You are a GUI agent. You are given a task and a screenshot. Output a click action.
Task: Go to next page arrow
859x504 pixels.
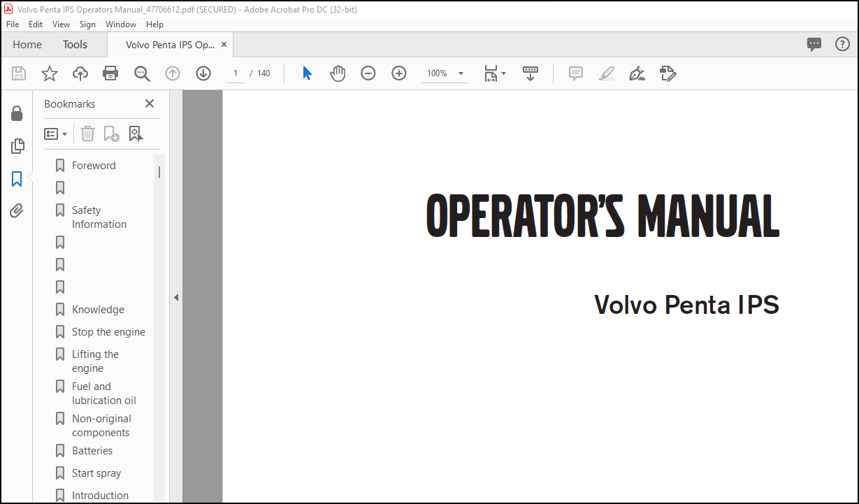tap(203, 73)
